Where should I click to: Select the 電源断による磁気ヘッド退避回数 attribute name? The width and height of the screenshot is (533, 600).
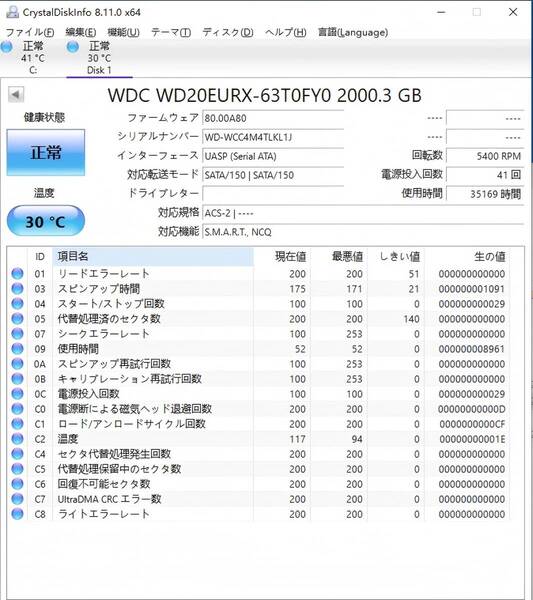(135, 409)
